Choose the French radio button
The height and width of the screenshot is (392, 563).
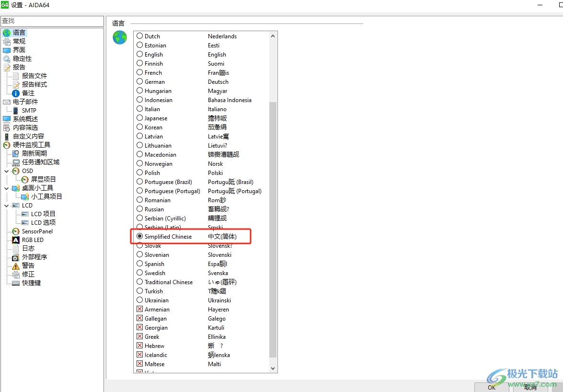(x=140, y=72)
